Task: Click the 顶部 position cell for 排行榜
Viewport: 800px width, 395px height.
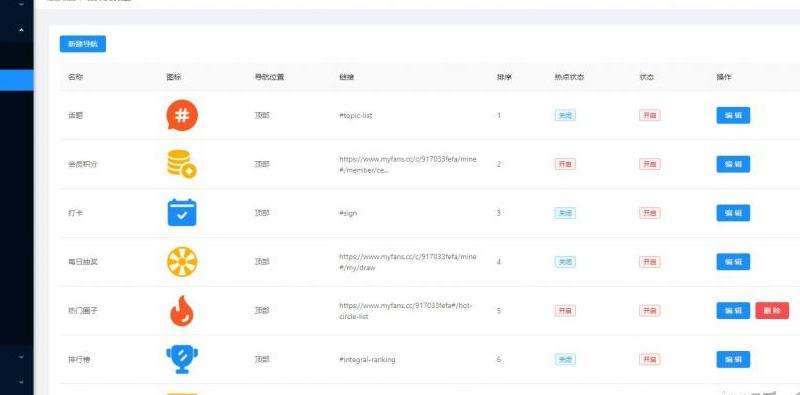Action: [262, 359]
